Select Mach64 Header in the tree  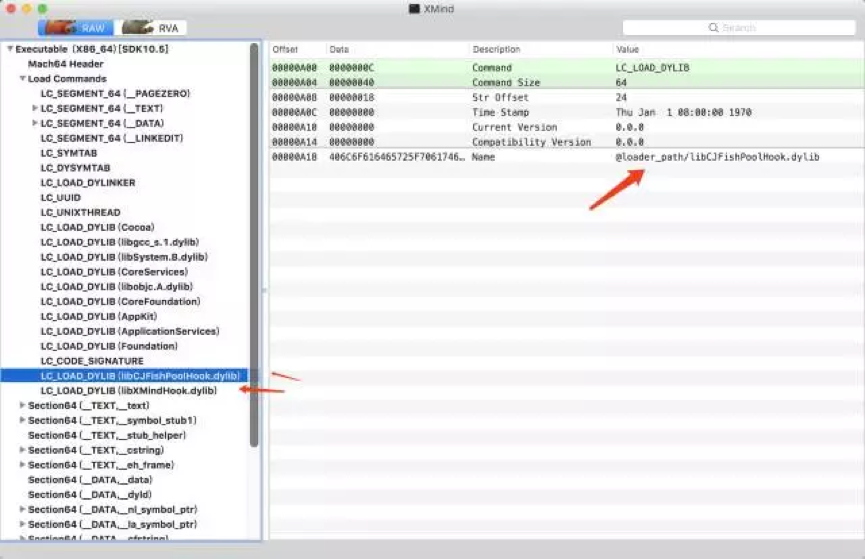(65, 64)
